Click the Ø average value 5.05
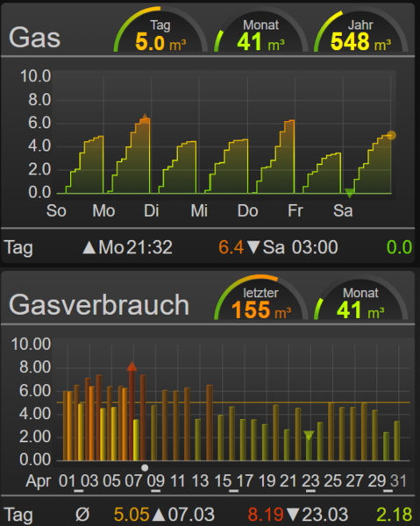The height and width of the screenshot is (526, 420). point(132,515)
